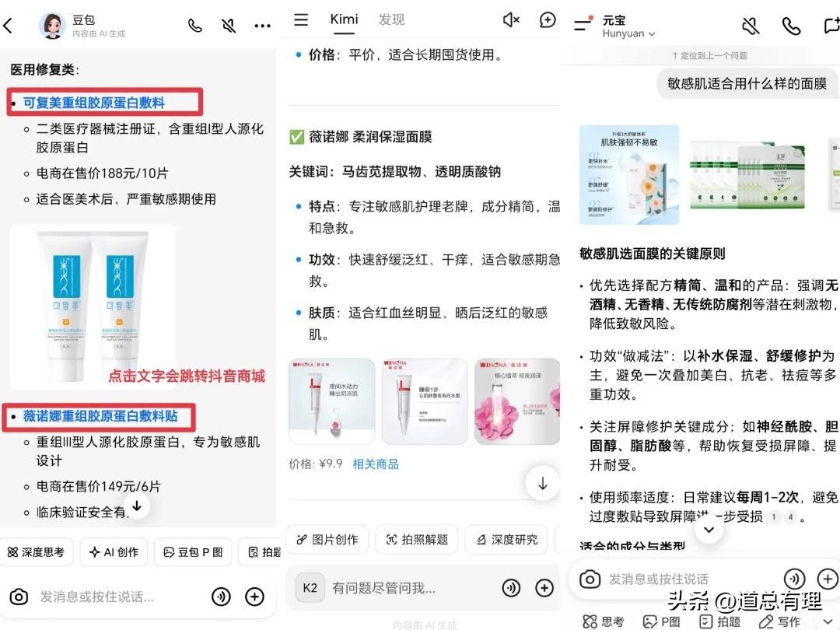Image resolution: width=840 pixels, height=630 pixels.
Task: Toggle the speaker-off icon in Yuanbao's top bar
Action: [750, 26]
